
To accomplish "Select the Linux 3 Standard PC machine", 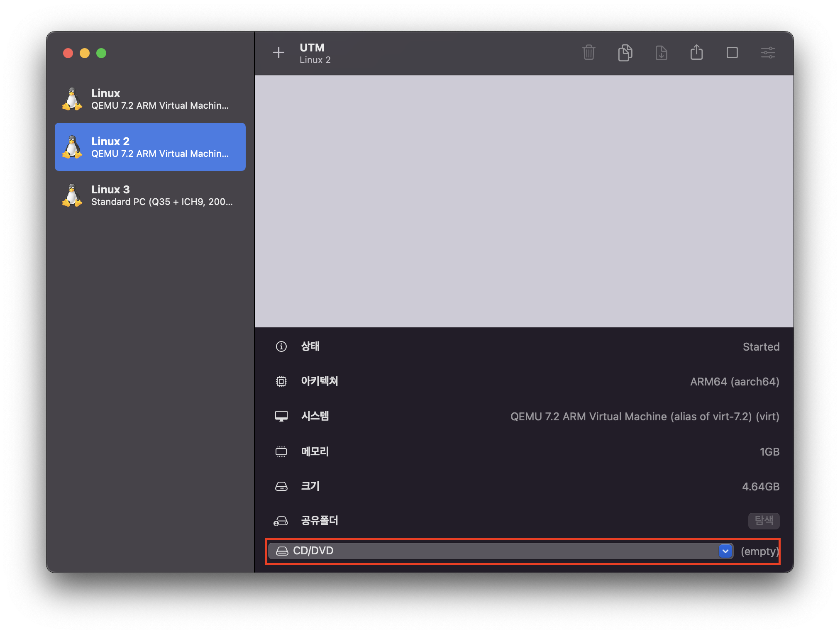I will (x=150, y=195).
